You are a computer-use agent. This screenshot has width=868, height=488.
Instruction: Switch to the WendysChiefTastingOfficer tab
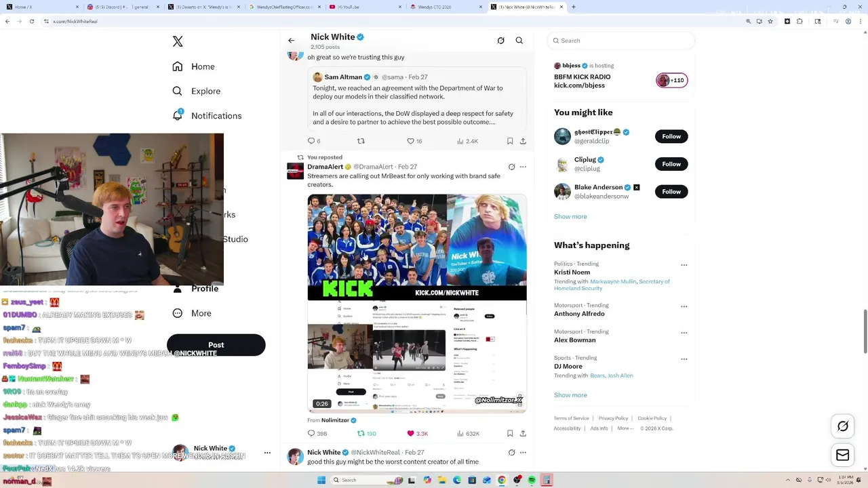285,7
